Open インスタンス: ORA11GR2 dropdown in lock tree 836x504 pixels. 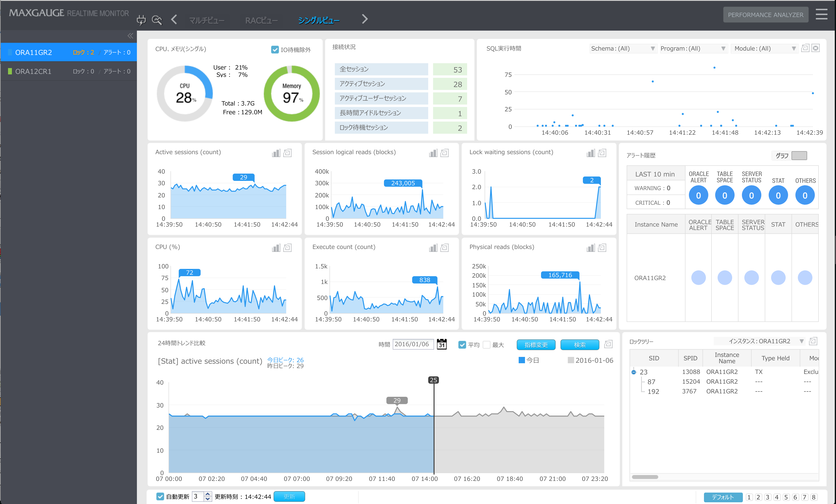tap(760, 341)
